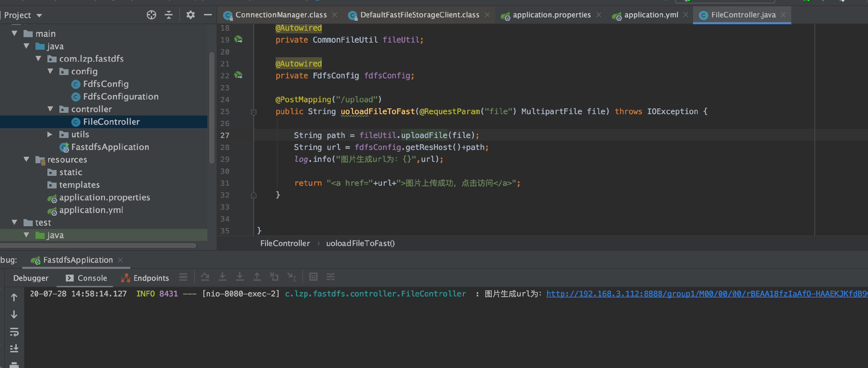Open Project panel settings gear
Image resolution: width=868 pixels, height=368 pixels.
pos(190,15)
